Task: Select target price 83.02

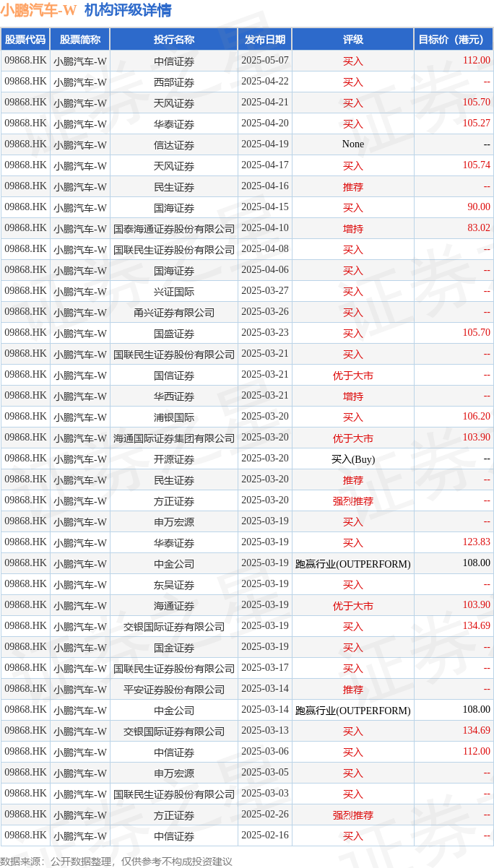Action: pos(478,228)
